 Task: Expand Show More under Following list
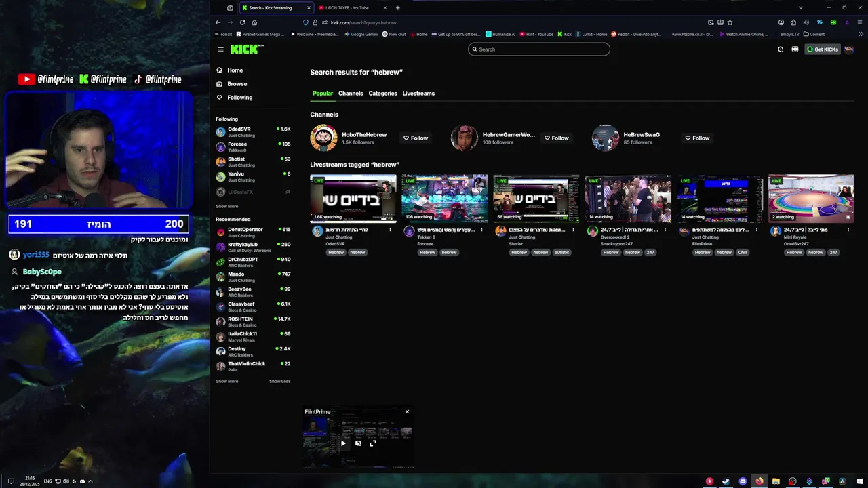[x=227, y=206]
